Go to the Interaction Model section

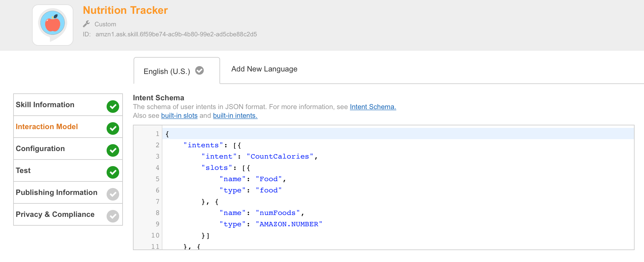tap(47, 127)
